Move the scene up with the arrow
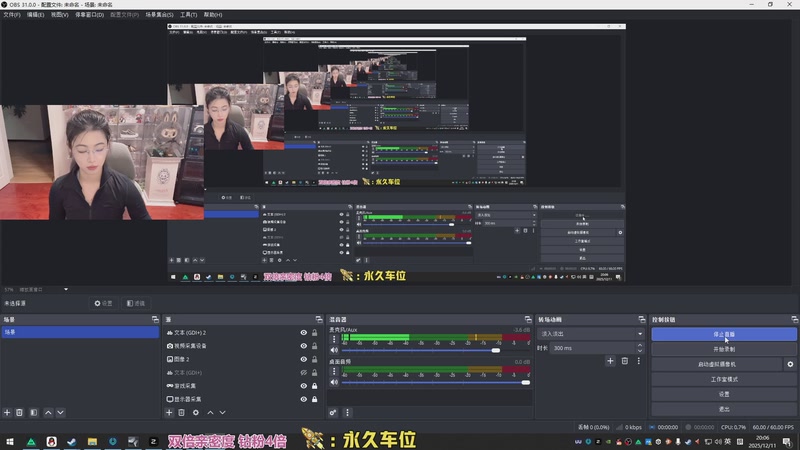The height and width of the screenshot is (450, 800). pyautogui.click(x=48, y=412)
